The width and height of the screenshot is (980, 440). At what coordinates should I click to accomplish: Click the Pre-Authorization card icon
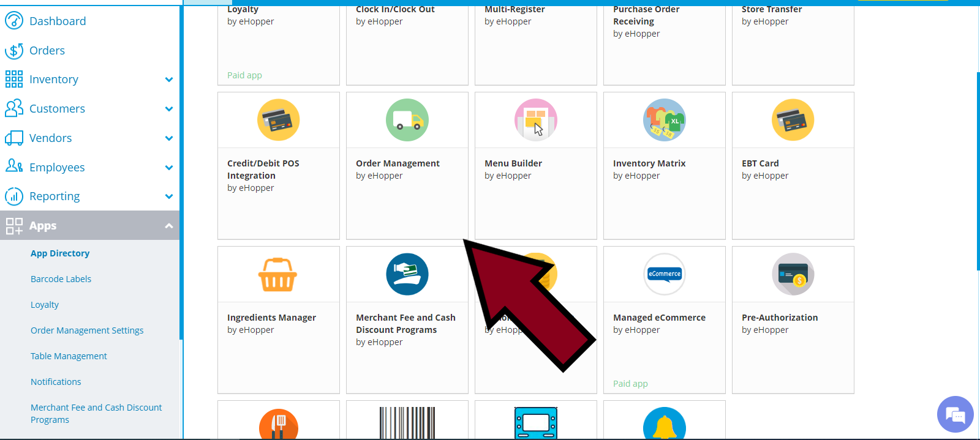[x=793, y=274]
